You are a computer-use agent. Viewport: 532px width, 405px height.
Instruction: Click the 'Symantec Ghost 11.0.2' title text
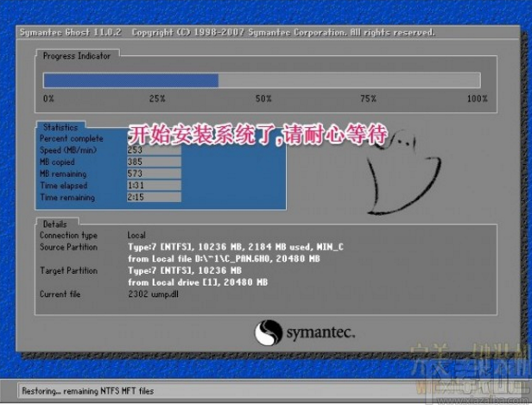[70, 33]
